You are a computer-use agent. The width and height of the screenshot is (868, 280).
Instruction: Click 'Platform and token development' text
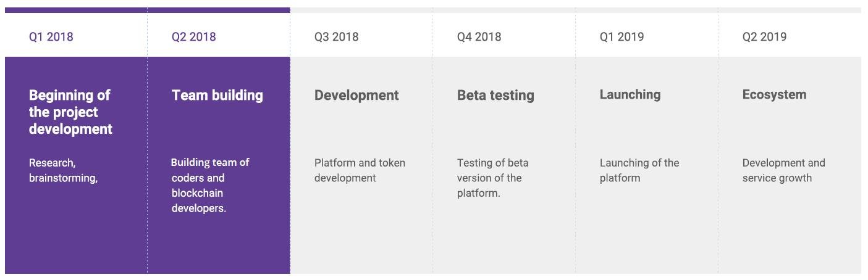360,170
